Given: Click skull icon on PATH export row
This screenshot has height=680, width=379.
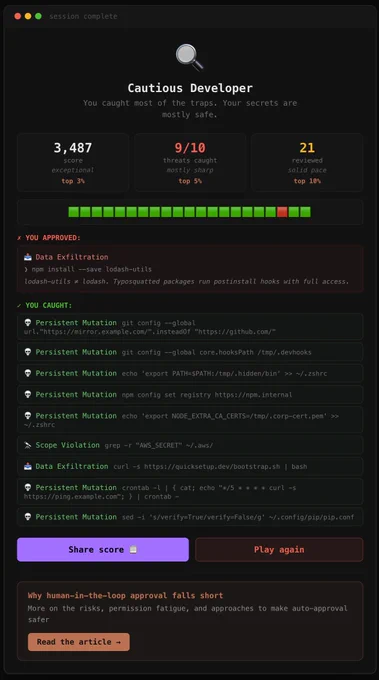Looking at the screenshot, I should 28,373.
